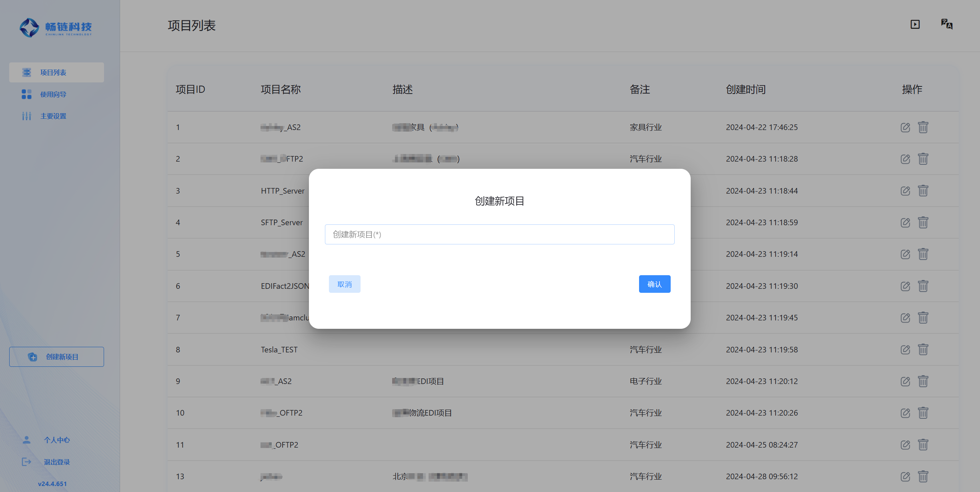The width and height of the screenshot is (980, 492).
Task: Open 使用向导 in the sidebar
Action: coord(53,94)
